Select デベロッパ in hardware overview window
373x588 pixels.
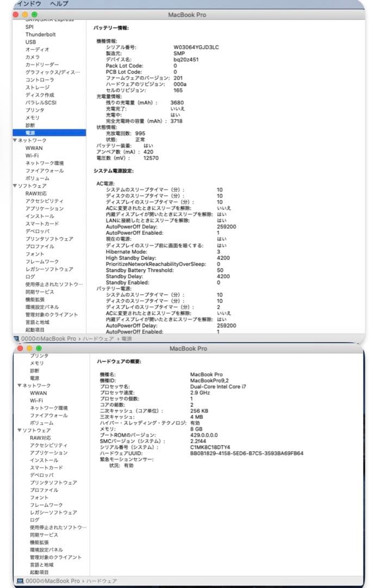(41, 475)
